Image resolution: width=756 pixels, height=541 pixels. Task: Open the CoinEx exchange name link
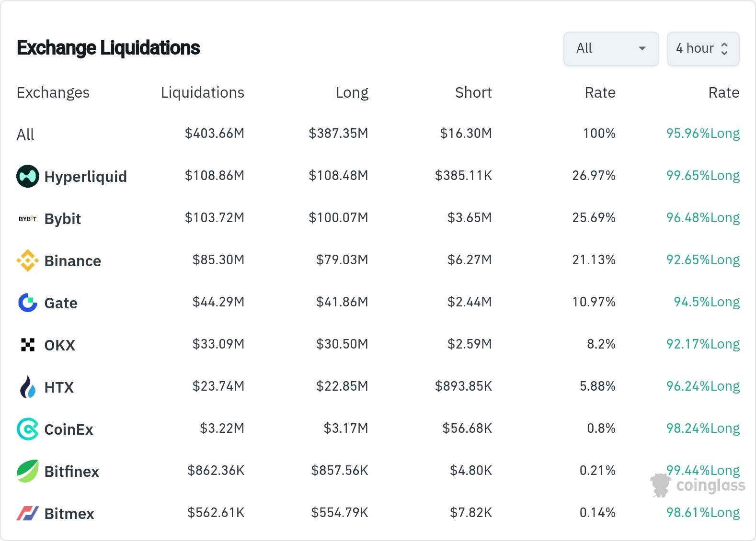[69, 429]
